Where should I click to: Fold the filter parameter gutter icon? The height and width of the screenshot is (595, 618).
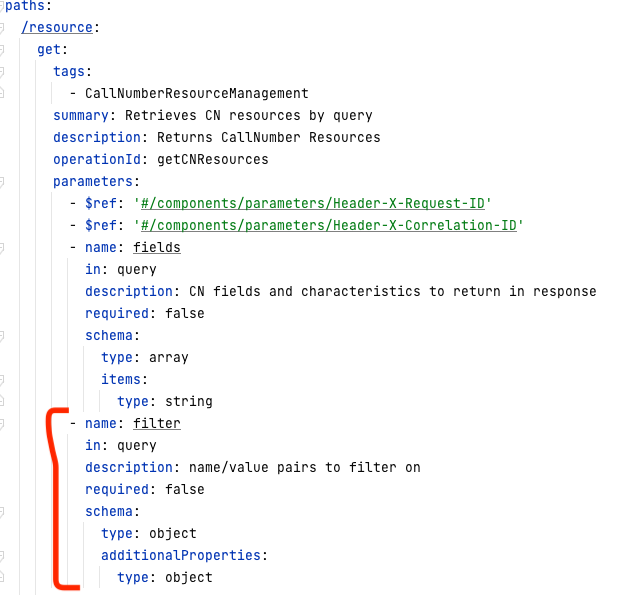tap(2, 423)
